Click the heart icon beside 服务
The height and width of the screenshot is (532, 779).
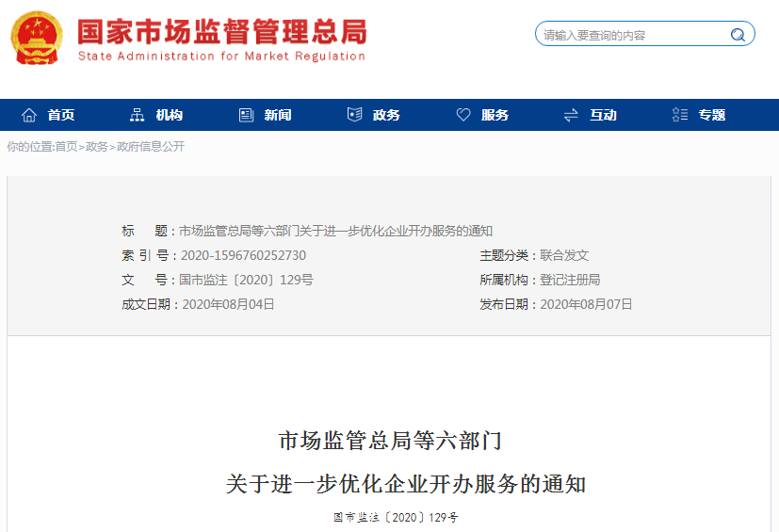tap(463, 115)
